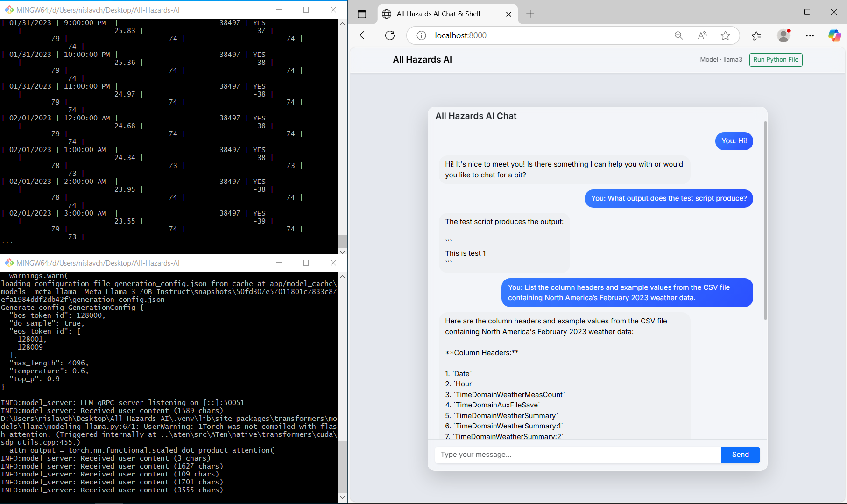Click 'LLM gRPC server listening' log line

(123, 403)
